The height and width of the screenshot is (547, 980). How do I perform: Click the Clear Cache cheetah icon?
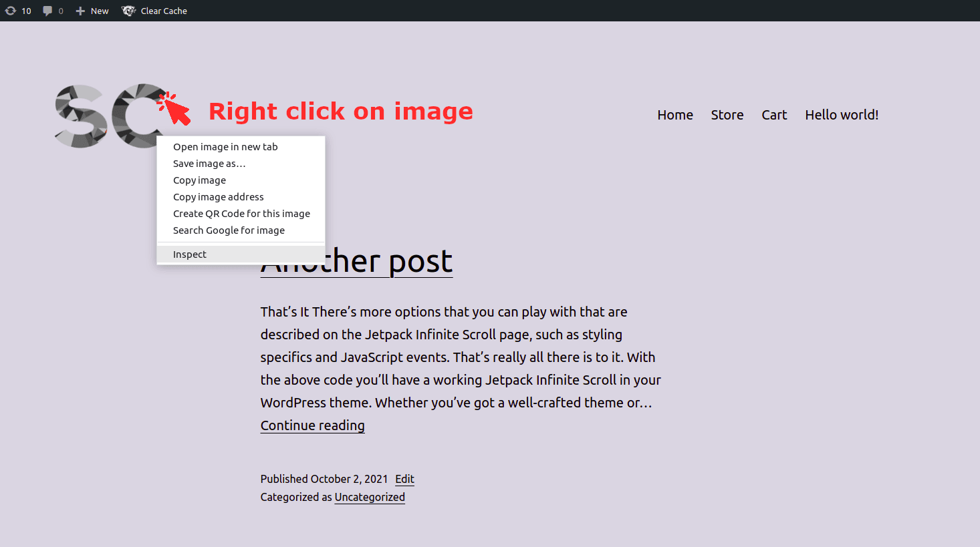coord(128,11)
